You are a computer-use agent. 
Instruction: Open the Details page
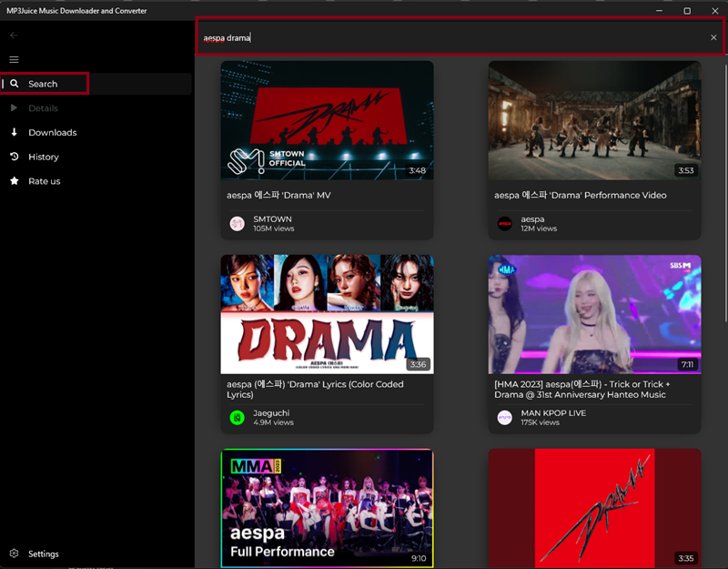point(96,107)
